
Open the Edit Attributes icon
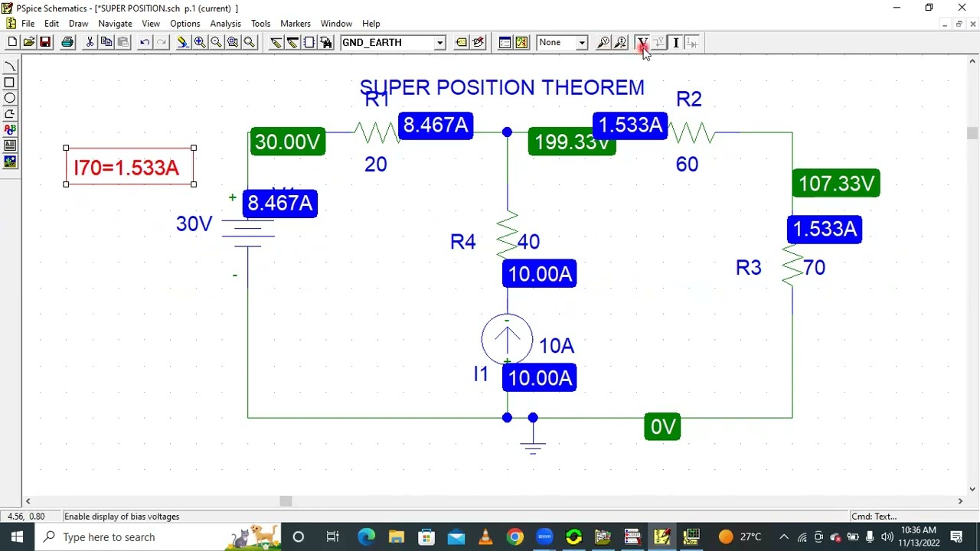(x=462, y=43)
